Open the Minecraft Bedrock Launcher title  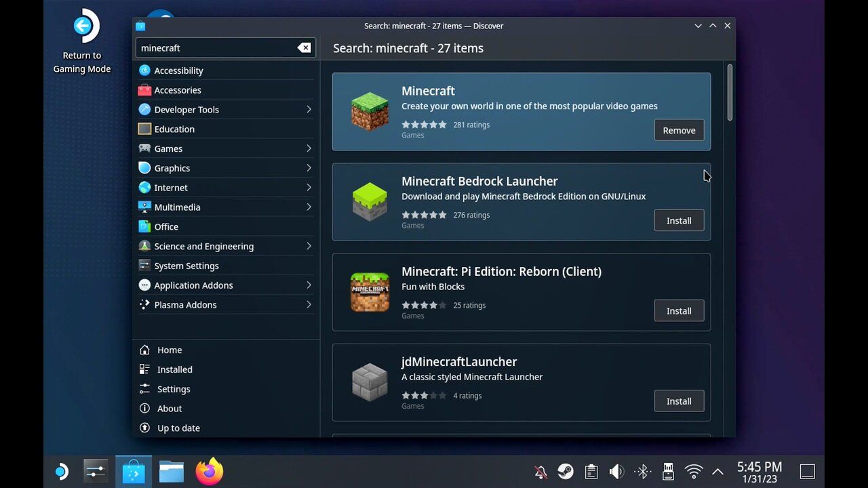point(479,181)
